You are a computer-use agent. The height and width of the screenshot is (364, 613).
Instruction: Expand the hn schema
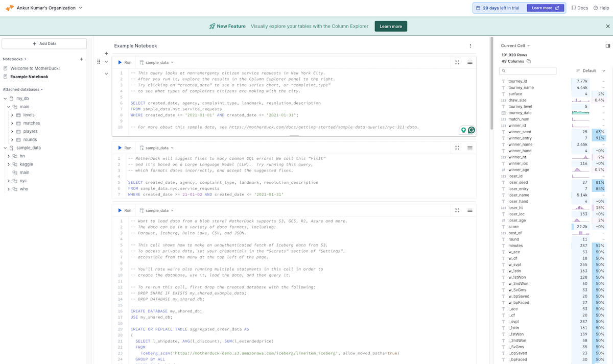tap(9, 156)
